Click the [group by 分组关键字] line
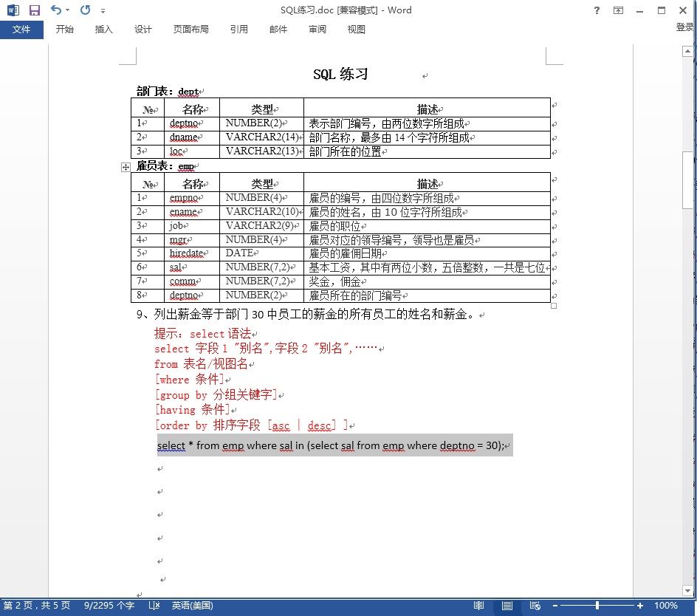This screenshot has width=697, height=616. (216, 394)
